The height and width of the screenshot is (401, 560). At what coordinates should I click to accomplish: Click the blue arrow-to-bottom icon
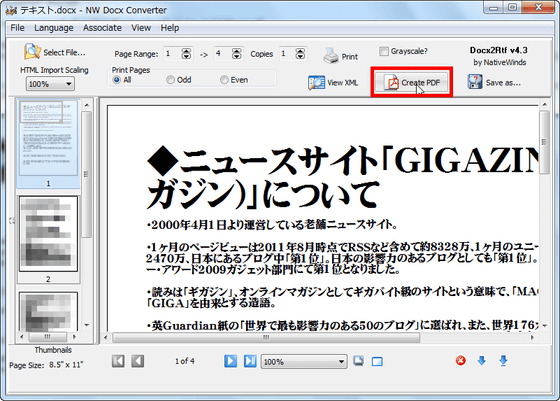coord(503,361)
